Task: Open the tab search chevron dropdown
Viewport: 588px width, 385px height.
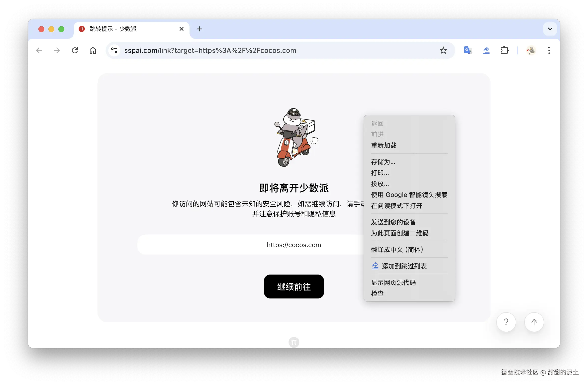Action: point(550,29)
